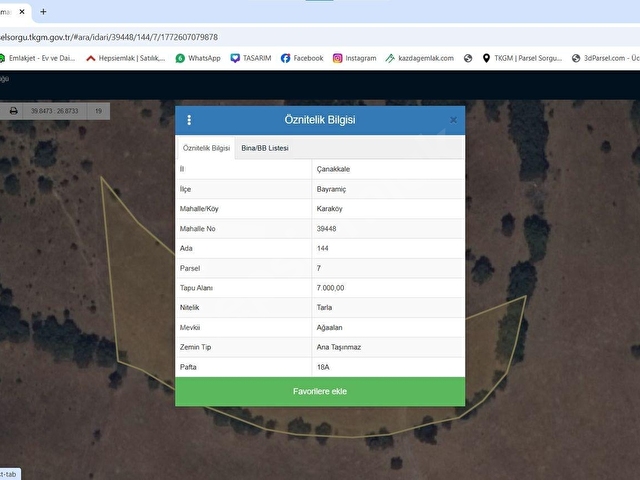Click the Tapu Alanı label cell
This screenshot has width=640, height=480.
(244, 288)
